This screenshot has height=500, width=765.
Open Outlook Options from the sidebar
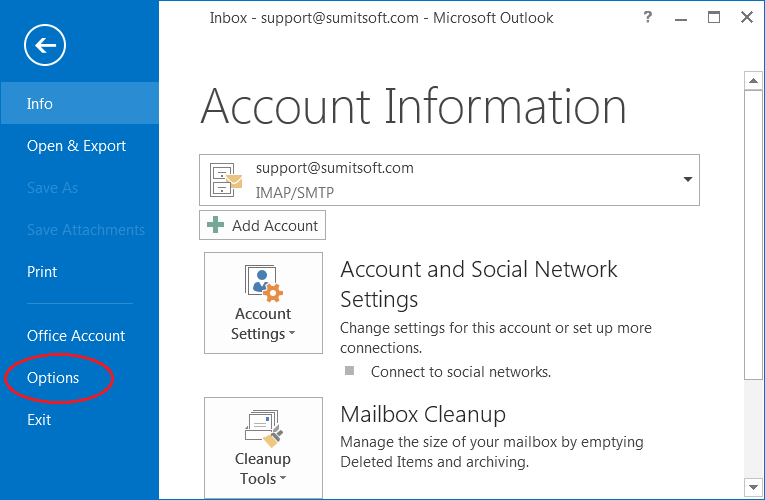coord(53,378)
